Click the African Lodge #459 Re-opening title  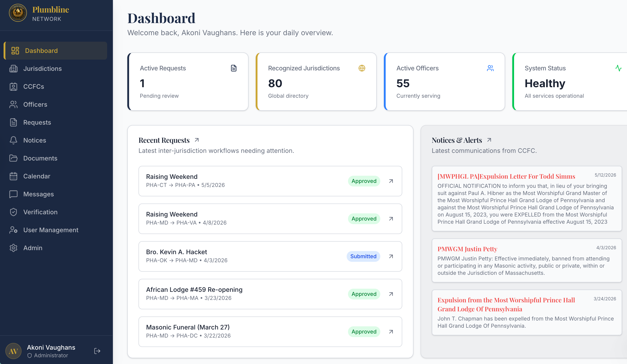pyautogui.click(x=194, y=290)
